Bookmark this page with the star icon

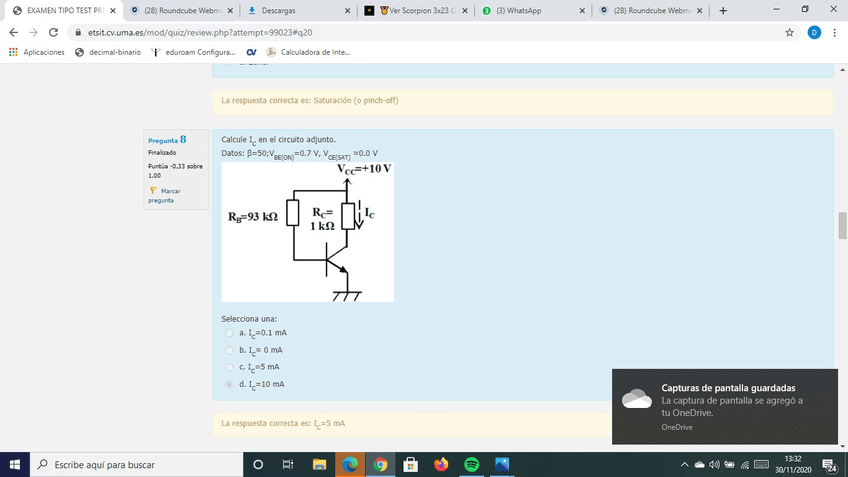789,32
